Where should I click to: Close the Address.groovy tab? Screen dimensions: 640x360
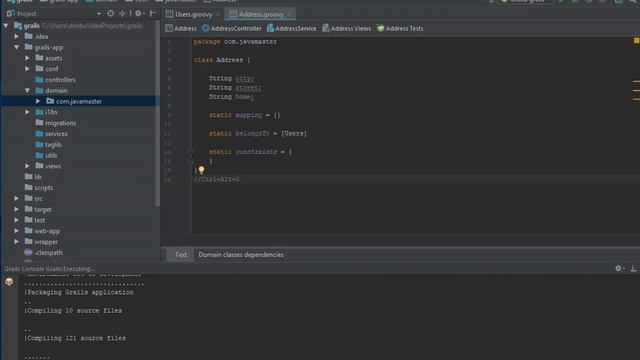tap(289, 15)
